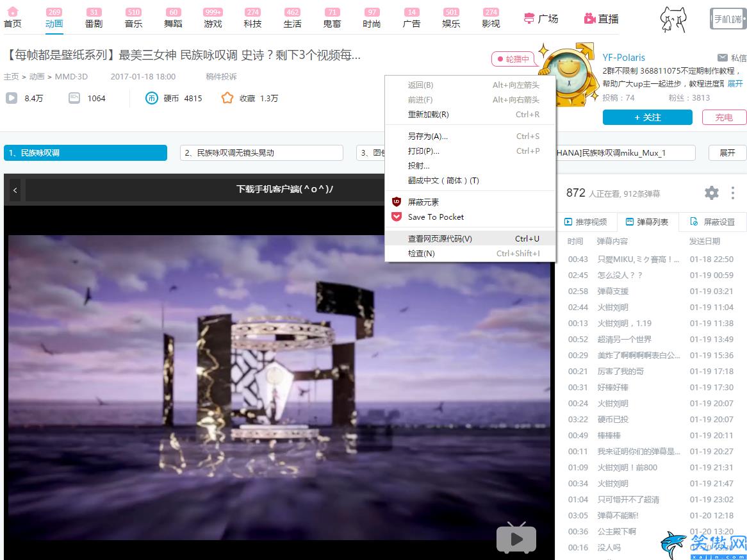
Task: Choose 打印(P)... in the context menu
Action: pyautogui.click(x=470, y=151)
